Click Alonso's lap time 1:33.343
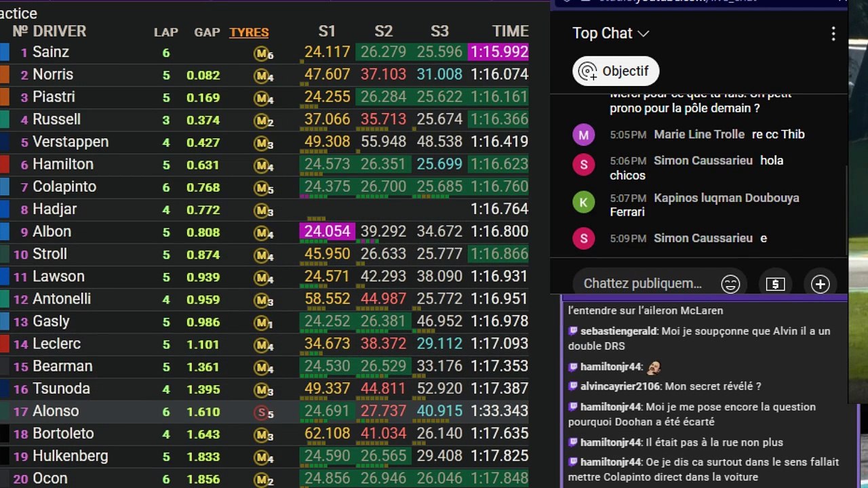This screenshot has width=868, height=488. pyautogui.click(x=500, y=411)
